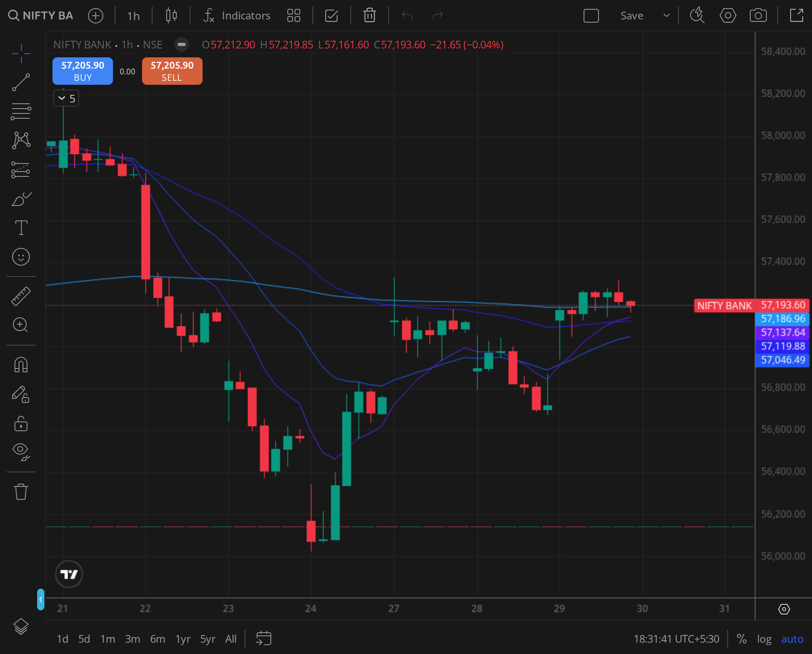The width and height of the screenshot is (812, 654).
Task: Save the chart layout
Action: coord(632,16)
